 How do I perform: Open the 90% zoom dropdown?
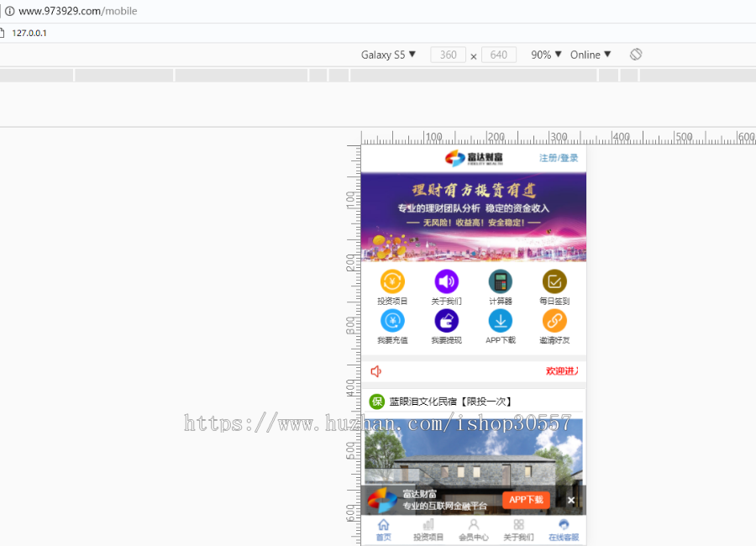[544, 54]
